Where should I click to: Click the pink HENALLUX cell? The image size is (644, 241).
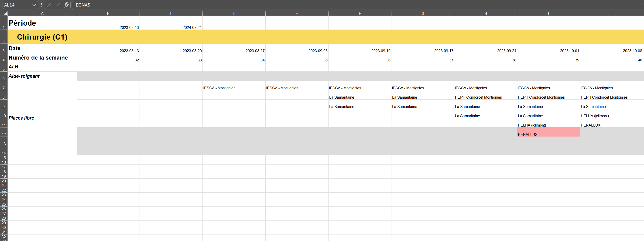[x=548, y=132]
